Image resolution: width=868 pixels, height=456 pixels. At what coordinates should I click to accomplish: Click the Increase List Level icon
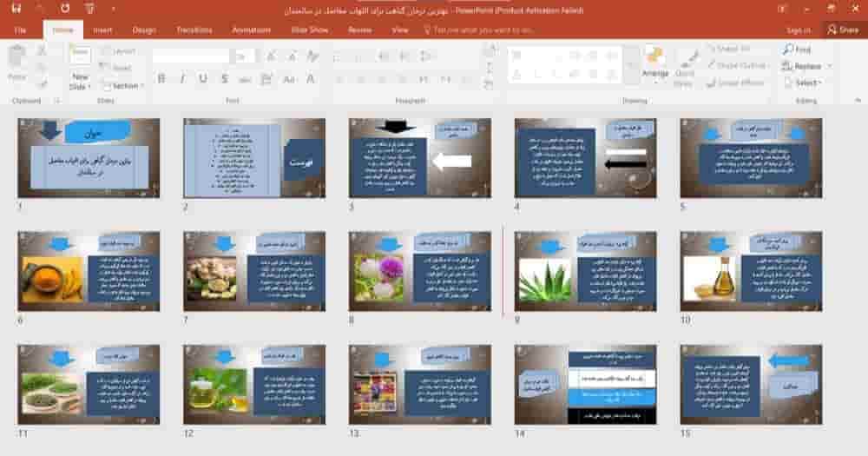tap(404, 56)
